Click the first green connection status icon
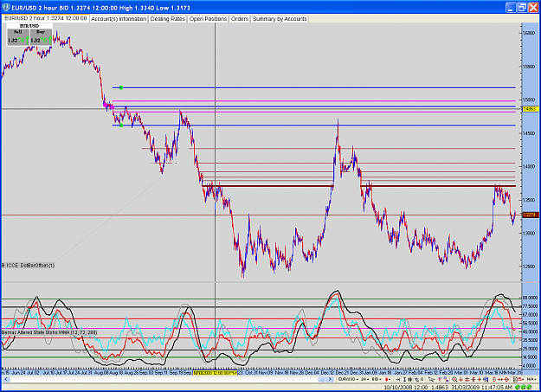This screenshot has width=541, height=392. (x=517, y=387)
